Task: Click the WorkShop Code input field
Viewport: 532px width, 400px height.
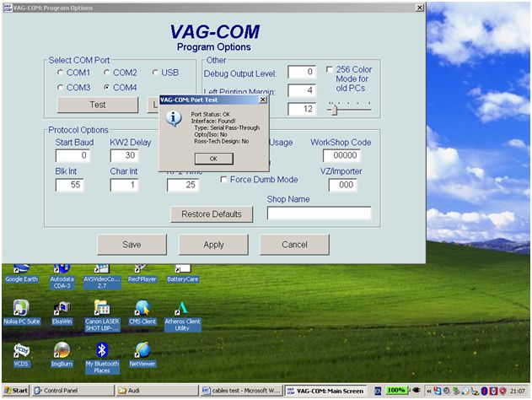Action: click(341, 155)
